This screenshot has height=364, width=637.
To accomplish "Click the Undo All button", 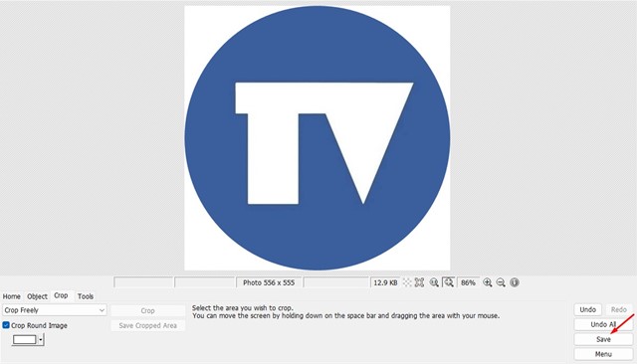I will click(603, 324).
